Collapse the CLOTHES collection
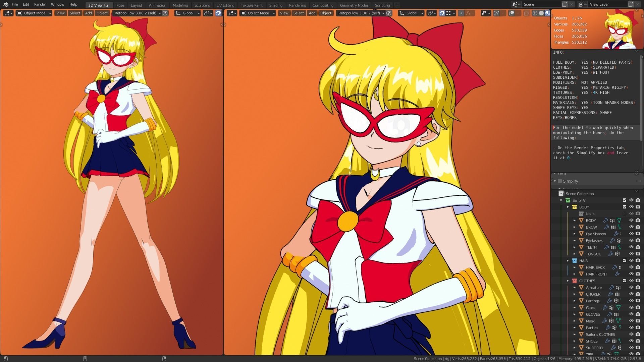Viewport: 644px width, 362px height. 568,281
